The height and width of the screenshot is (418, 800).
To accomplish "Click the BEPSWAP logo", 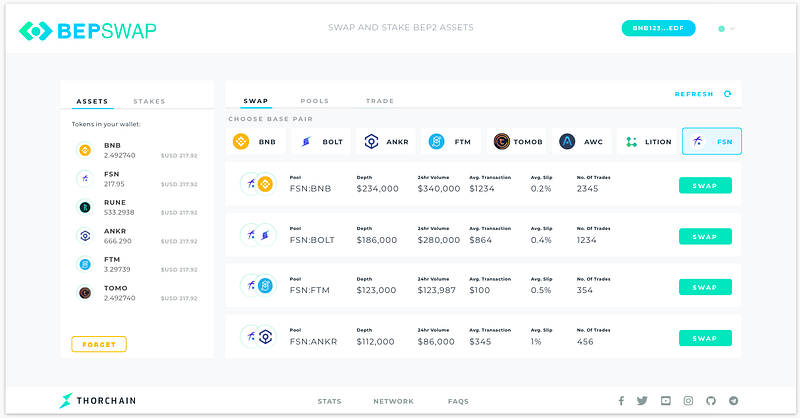I will [87, 30].
